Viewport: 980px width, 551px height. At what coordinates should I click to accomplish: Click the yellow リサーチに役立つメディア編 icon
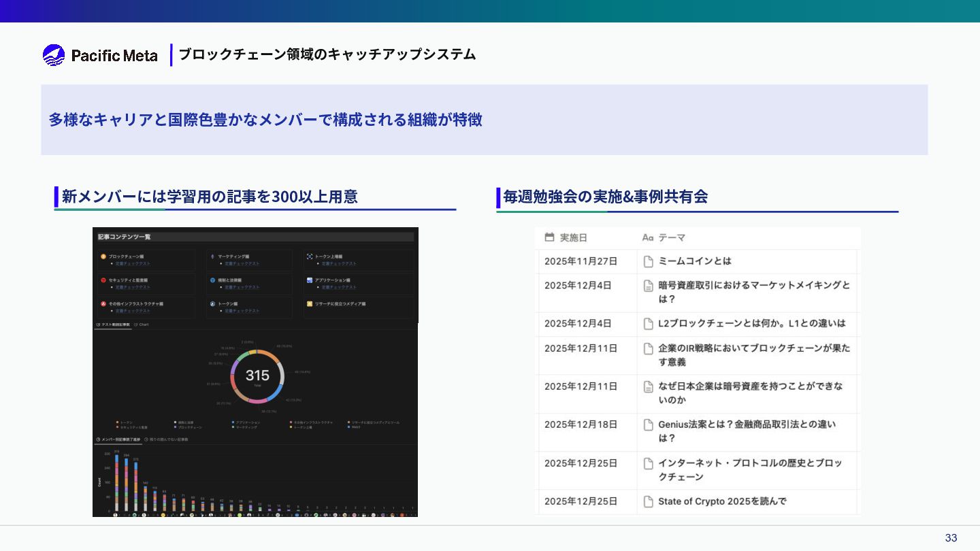pyautogui.click(x=310, y=303)
